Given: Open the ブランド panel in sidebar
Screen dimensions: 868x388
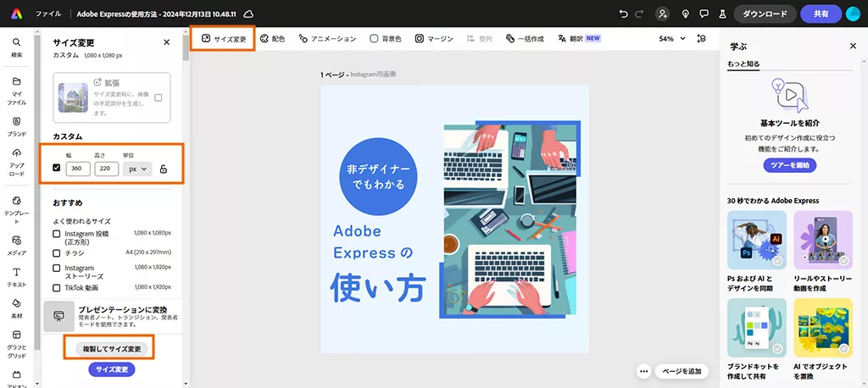Looking at the screenshot, I should point(17,127).
